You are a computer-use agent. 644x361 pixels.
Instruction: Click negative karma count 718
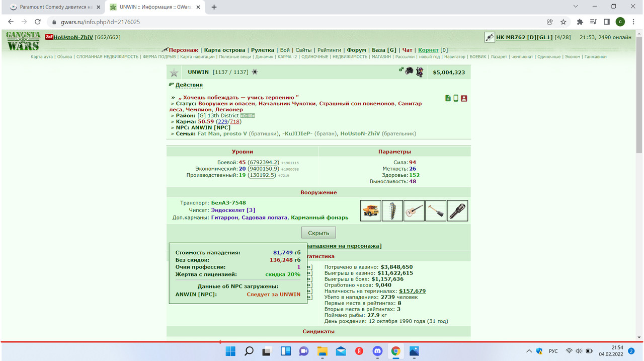pos(234,121)
